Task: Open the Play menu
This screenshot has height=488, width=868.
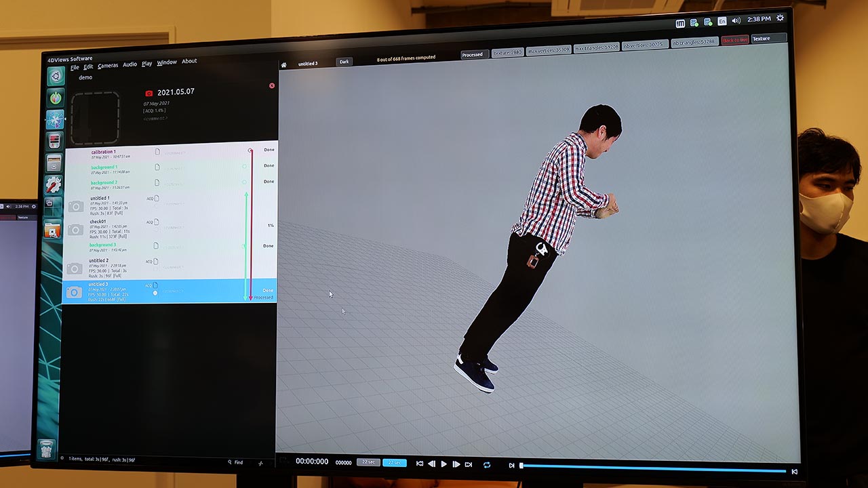Action: click(x=146, y=64)
